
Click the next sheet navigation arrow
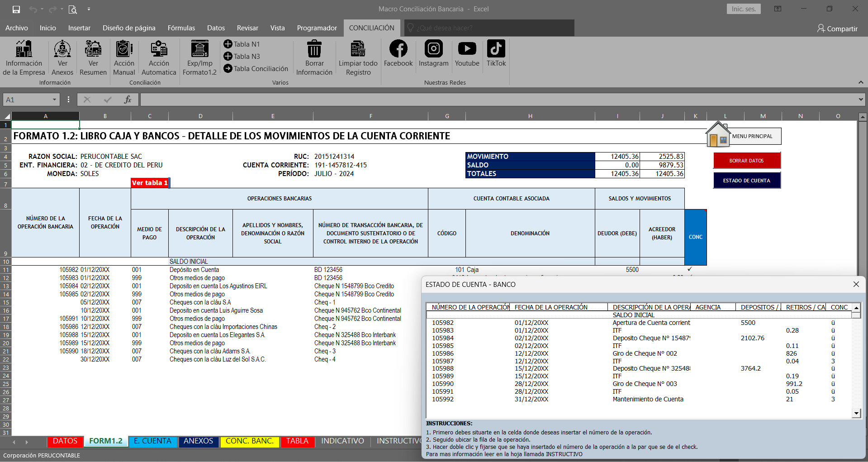pyautogui.click(x=27, y=442)
